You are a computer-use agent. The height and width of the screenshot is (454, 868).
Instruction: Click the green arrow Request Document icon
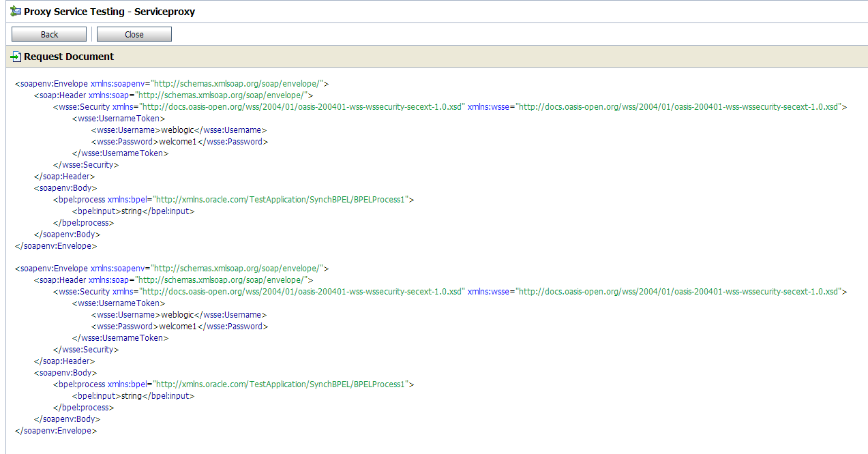(15, 57)
